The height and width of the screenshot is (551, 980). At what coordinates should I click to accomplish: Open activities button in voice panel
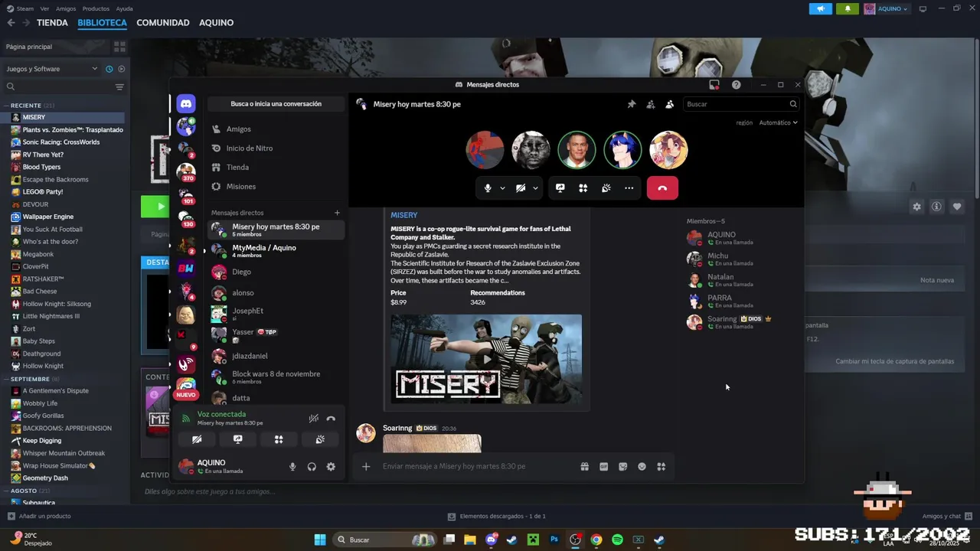(279, 439)
